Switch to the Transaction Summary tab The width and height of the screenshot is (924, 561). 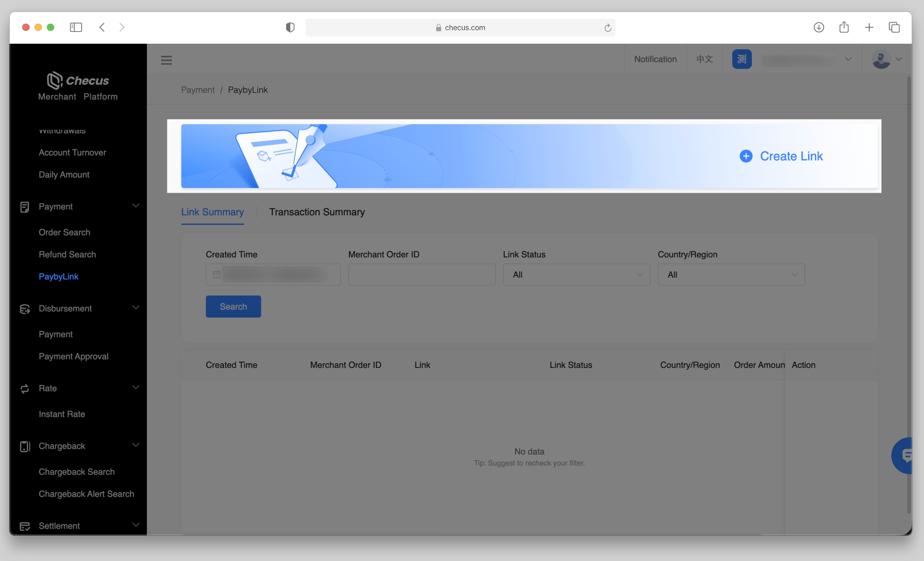316,212
